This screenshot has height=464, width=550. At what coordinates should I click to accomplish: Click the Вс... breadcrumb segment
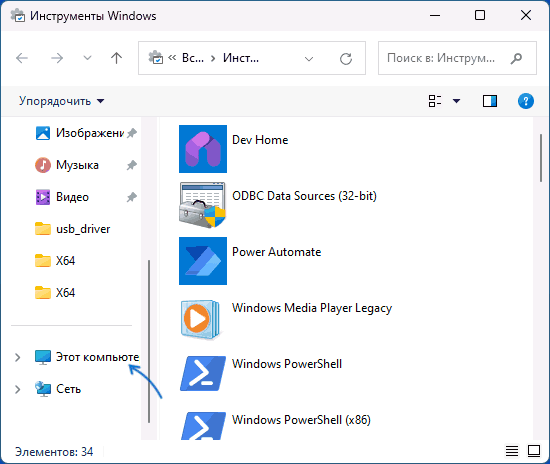(193, 58)
